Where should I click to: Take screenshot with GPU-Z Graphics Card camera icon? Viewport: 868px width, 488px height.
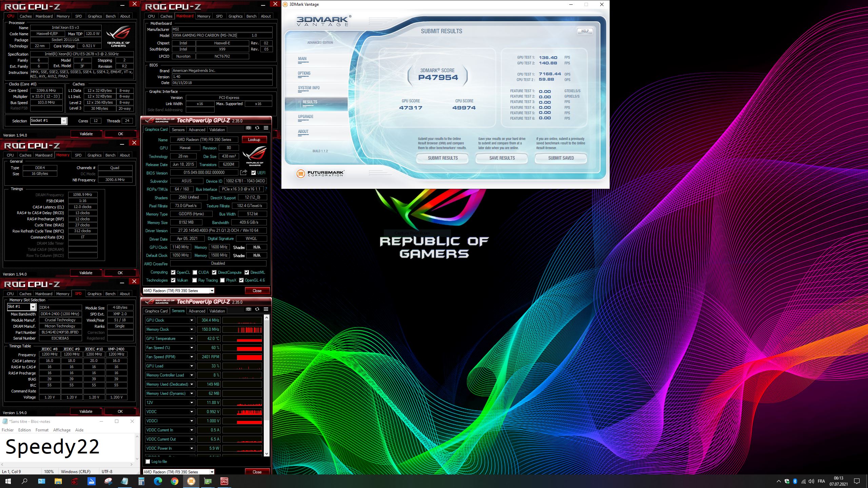[249, 128]
